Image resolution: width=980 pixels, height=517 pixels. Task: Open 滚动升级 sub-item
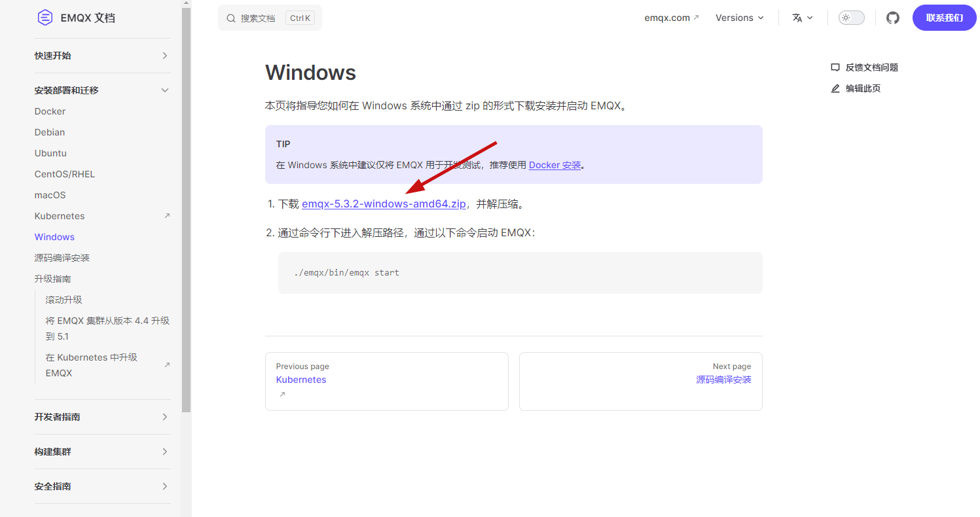(64, 300)
